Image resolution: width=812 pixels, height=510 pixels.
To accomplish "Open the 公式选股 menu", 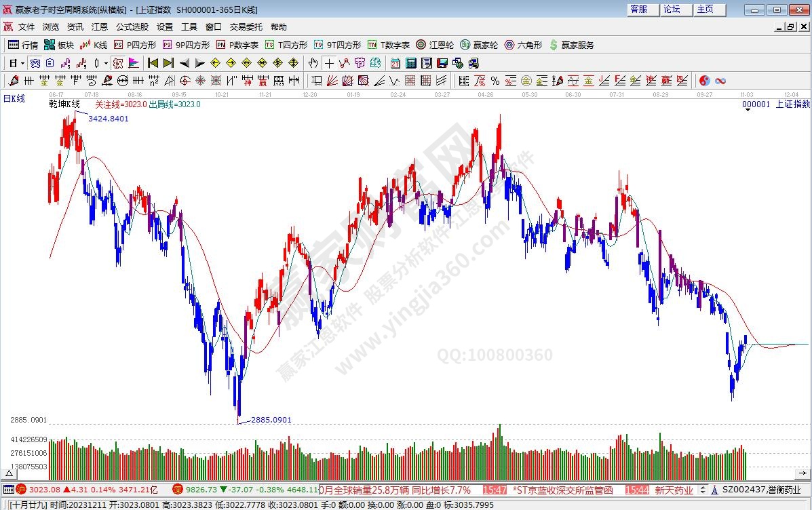I will pyautogui.click(x=132, y=27).
